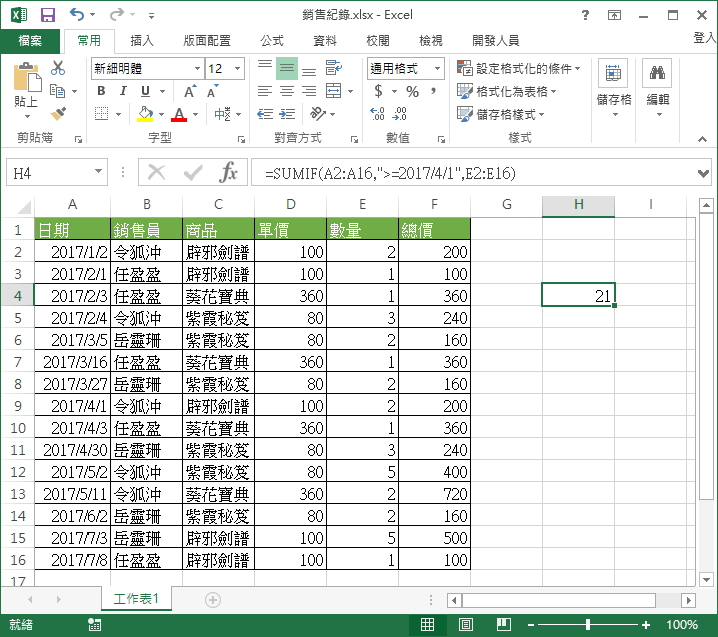The image size is (718, 637).
Task: Open the 插入 ribbon tab
Action: coord(142,41)
